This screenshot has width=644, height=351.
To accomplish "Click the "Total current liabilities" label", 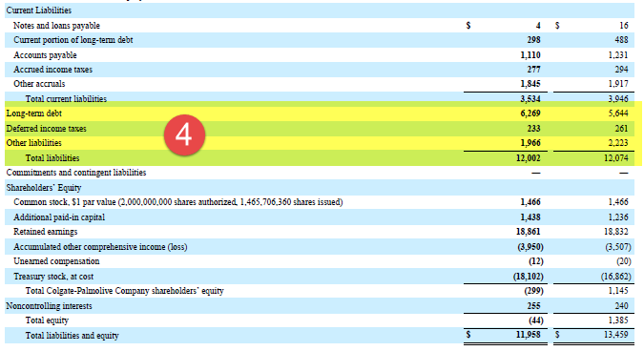I will [x=66, y=99].
